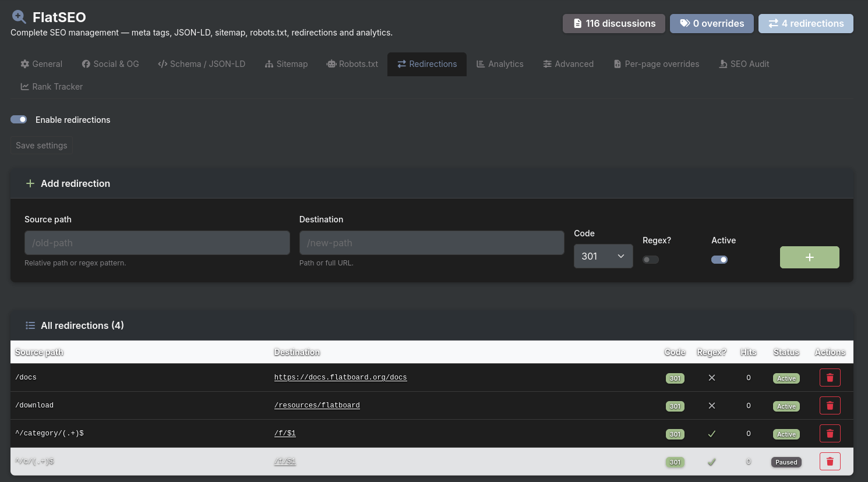The image size is (868, 482).
Task: Follow the https://docs.flatboard.org/docs destination link
Action: 340,377
